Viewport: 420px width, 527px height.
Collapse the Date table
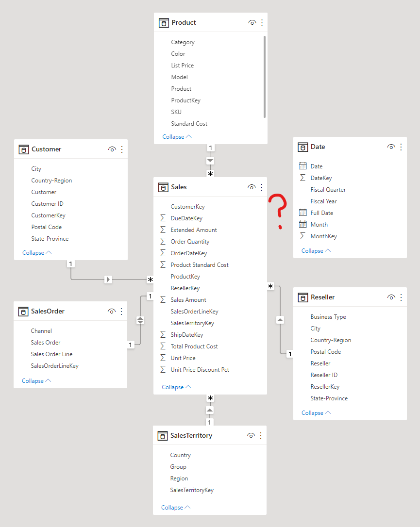(316, 251)
